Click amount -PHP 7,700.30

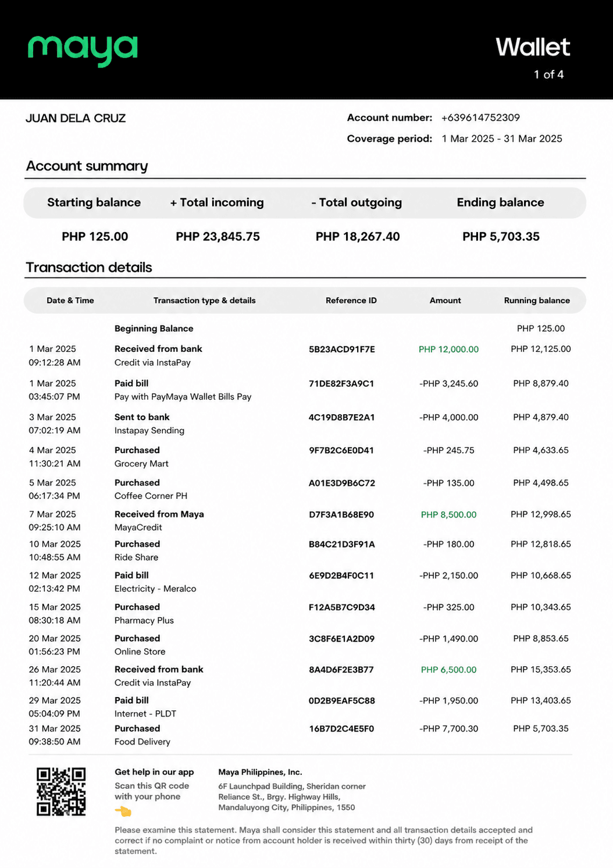448,728
